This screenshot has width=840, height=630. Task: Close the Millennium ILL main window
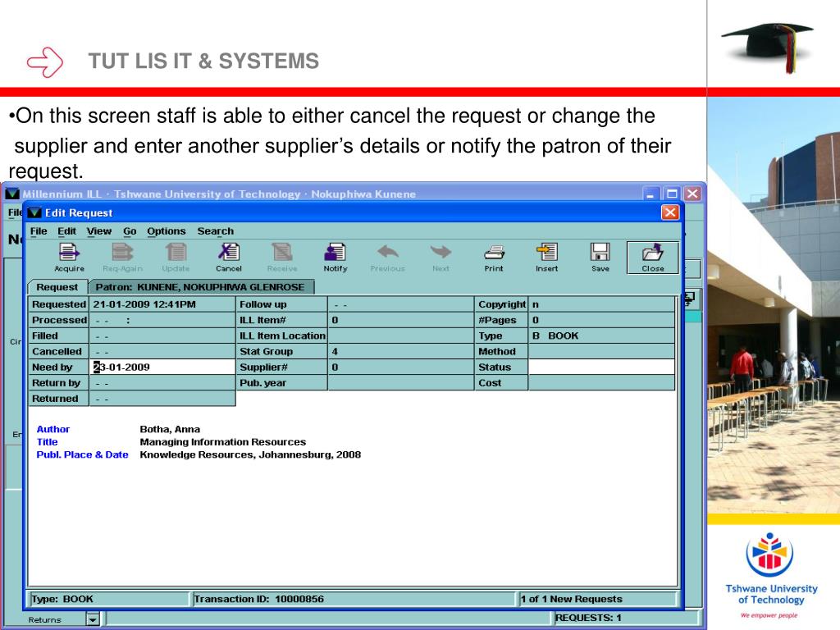coord(692,194)
